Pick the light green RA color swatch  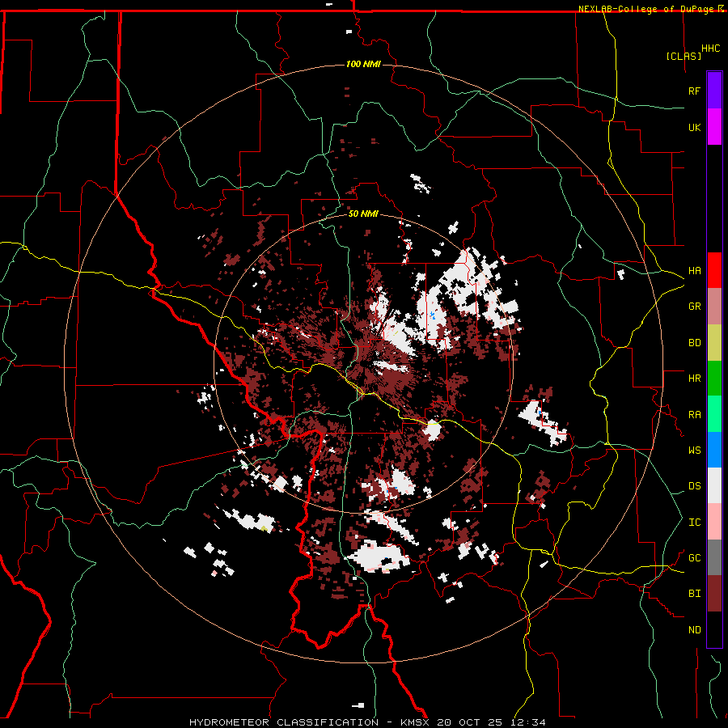[714, 414]
